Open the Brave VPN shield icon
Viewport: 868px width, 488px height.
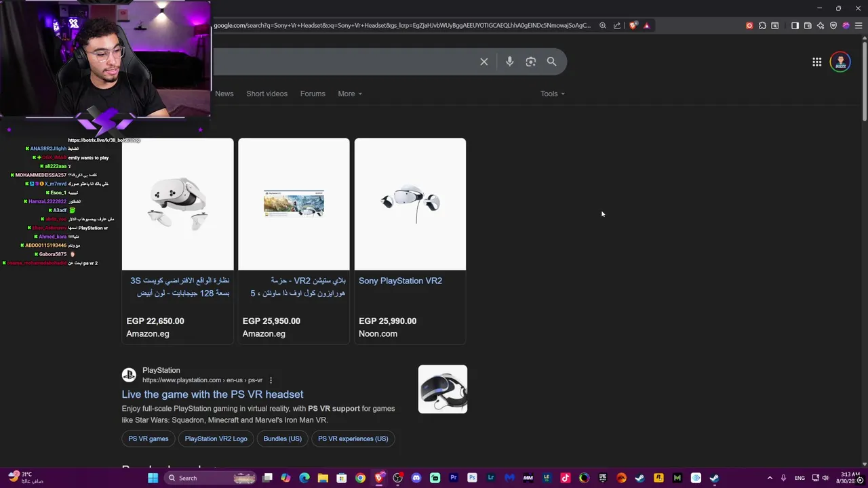[833, 26]
